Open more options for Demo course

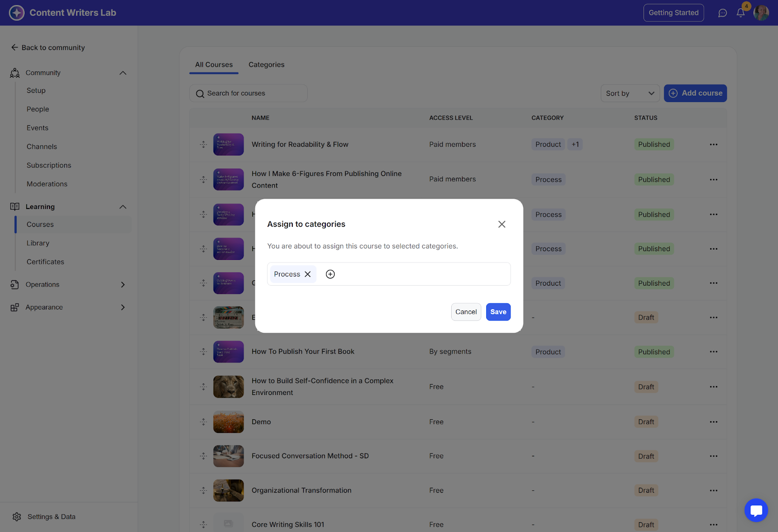pyautogui.click(x=713, y=422)
